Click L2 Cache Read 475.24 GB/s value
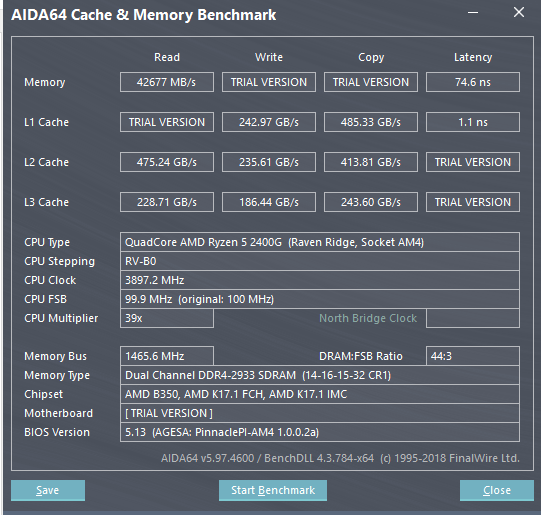The height and width of the screenshot is (515, 541). (167, 162)
